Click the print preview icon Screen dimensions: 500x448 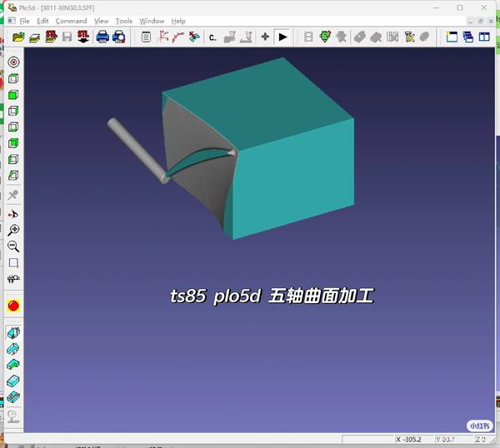click(x=118, y=37)
